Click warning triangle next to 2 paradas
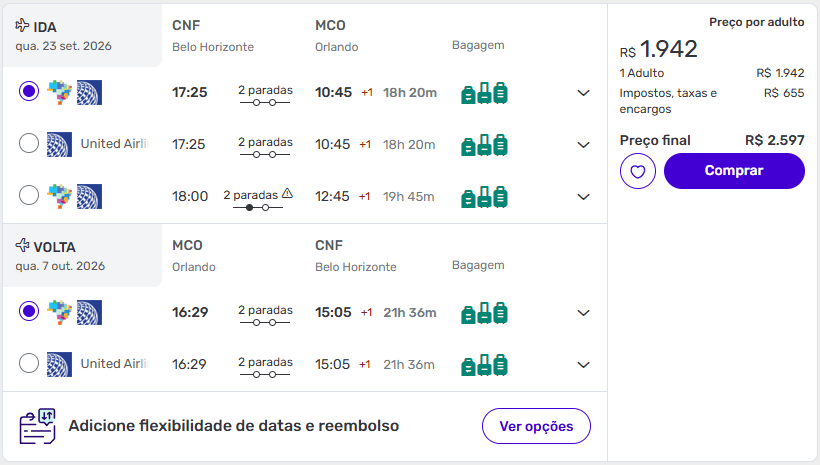 (287, 193)
